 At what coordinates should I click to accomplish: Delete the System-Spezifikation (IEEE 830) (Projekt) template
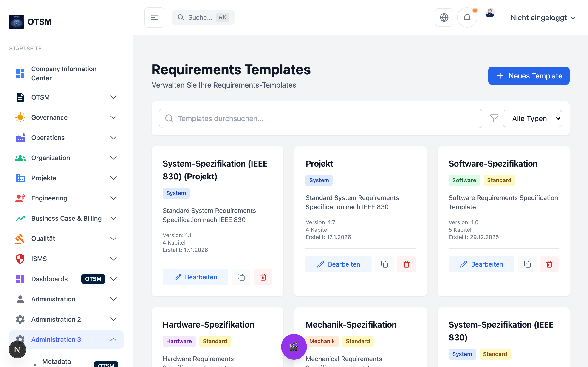pyautogui.click(x=263, y=277)
